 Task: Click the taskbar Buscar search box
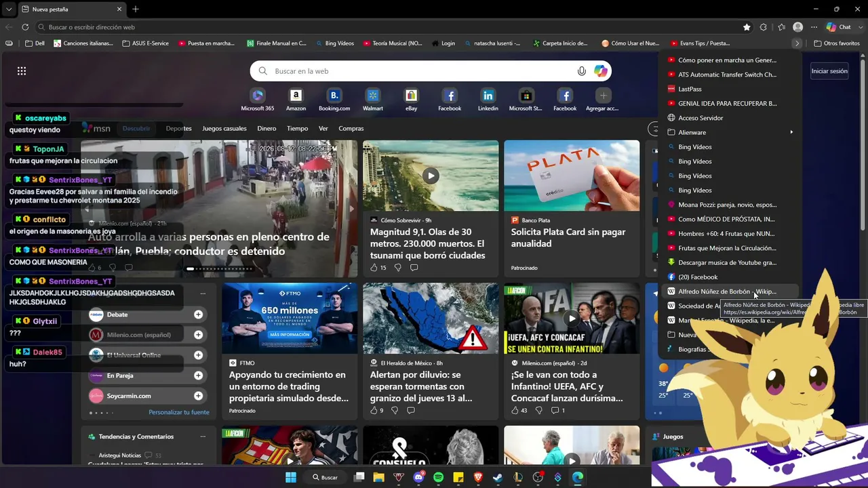pos(325,477)
